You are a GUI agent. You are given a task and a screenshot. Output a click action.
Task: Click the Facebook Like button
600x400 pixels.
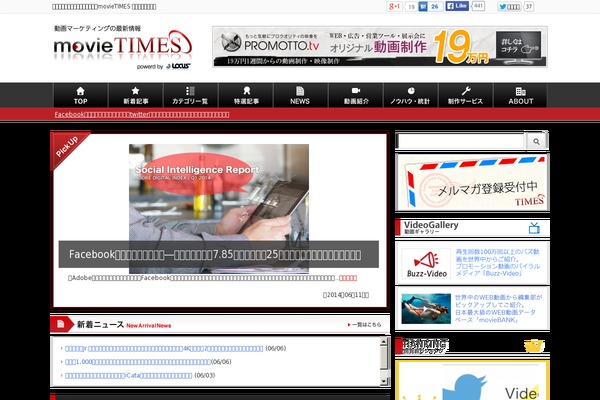(x=457, y=6)
